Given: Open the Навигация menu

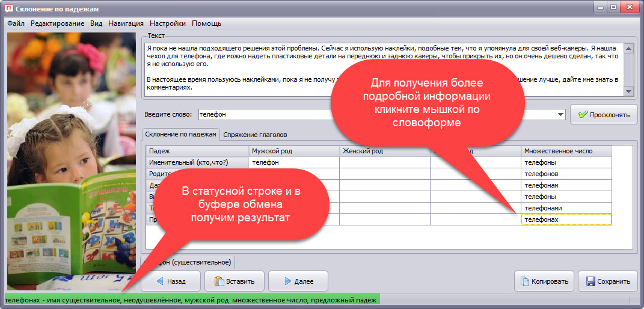Looking at the screenshot, I should 126,23.
